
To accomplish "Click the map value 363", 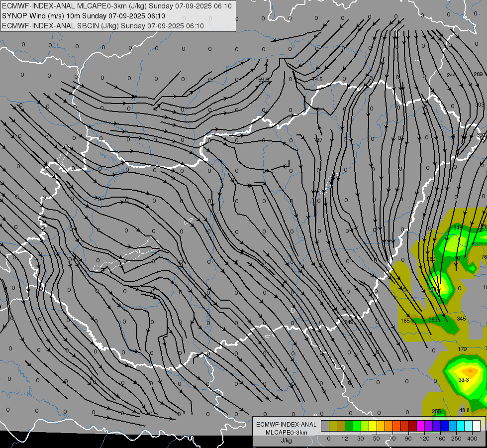I will (x=433, y=320).
